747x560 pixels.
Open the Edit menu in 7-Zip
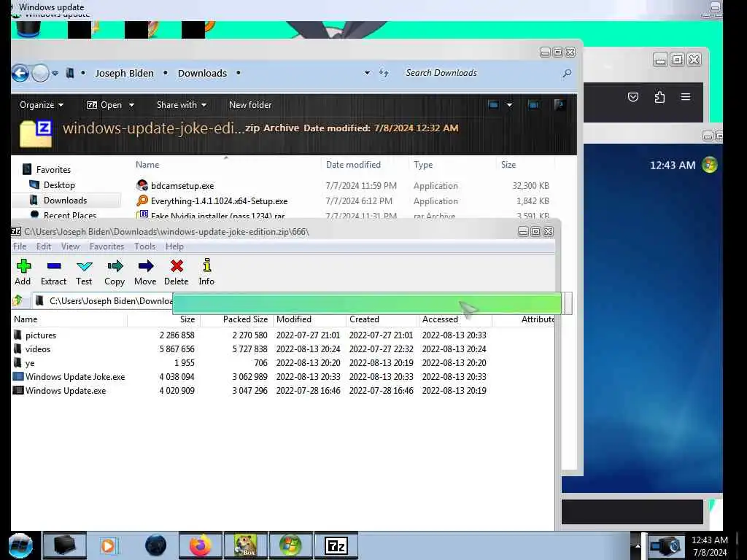(44, 246)
